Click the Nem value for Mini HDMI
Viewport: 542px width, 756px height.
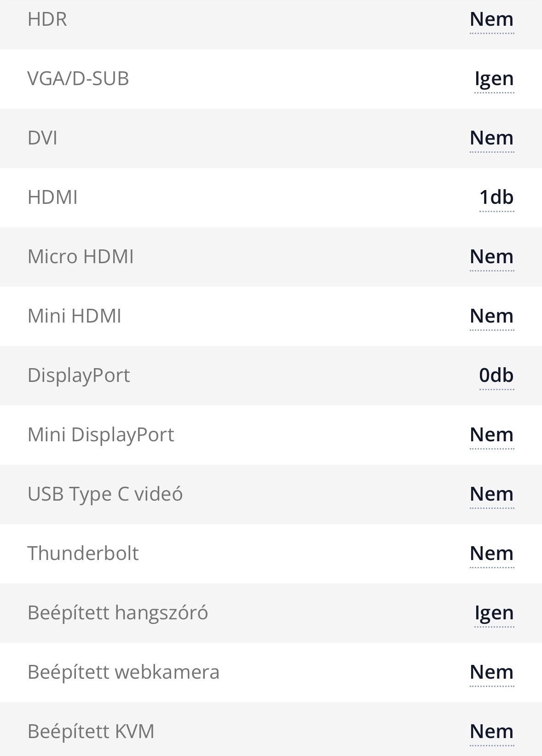click(491, 317)
